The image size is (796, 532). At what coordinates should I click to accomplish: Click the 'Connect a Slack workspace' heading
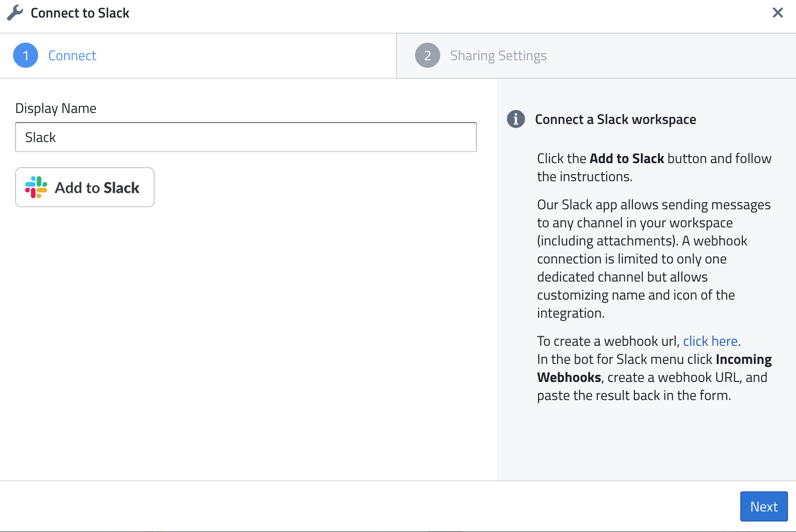click(615, 119)
